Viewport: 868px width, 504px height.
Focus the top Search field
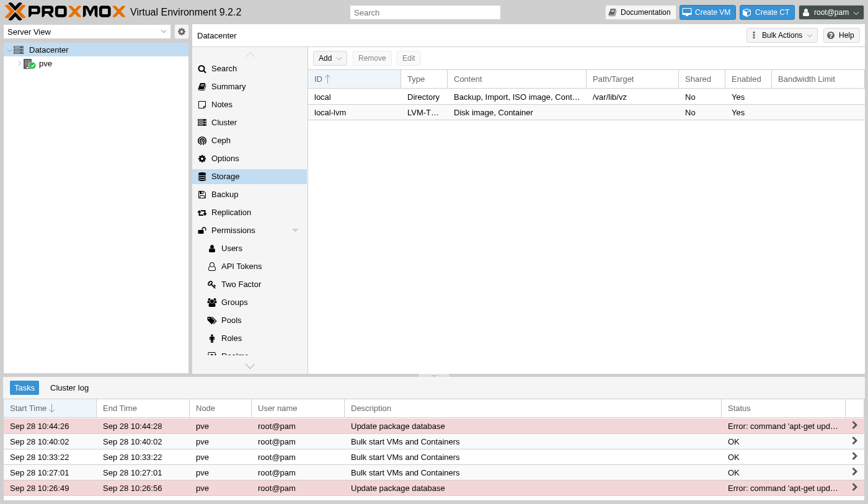425,12
